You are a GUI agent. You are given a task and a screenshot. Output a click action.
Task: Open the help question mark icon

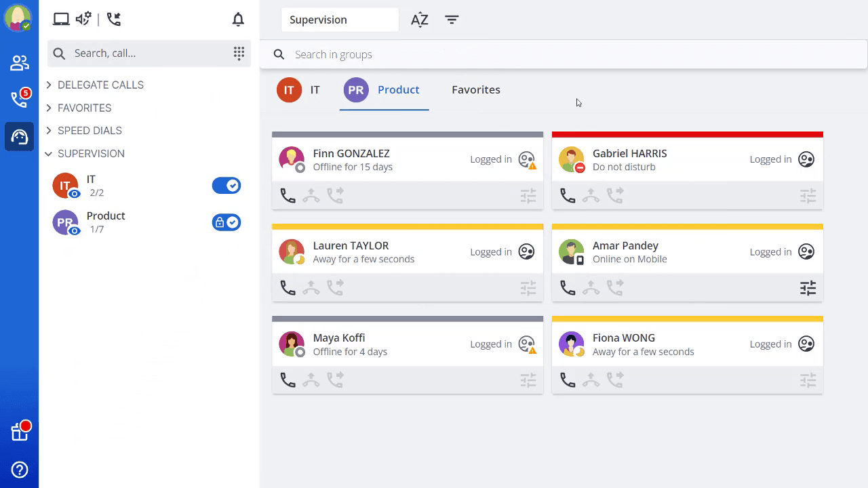[x=20, y=469]
